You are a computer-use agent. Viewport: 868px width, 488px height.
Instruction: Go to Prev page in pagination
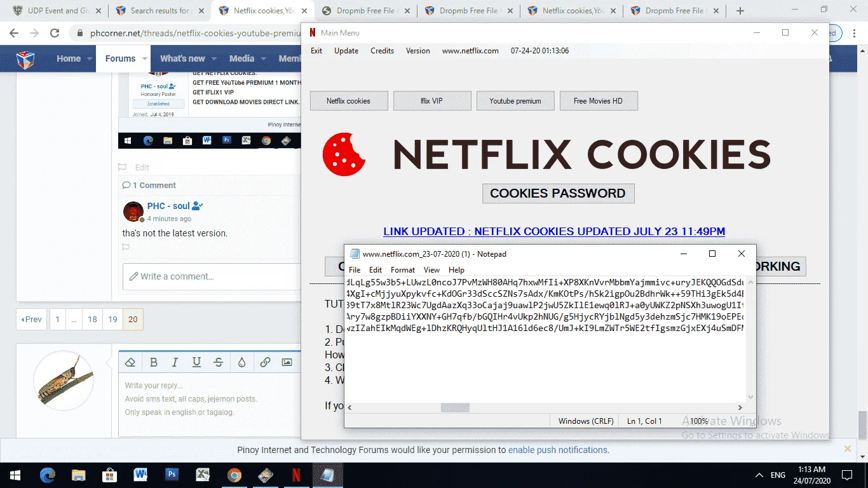[31, 319]
